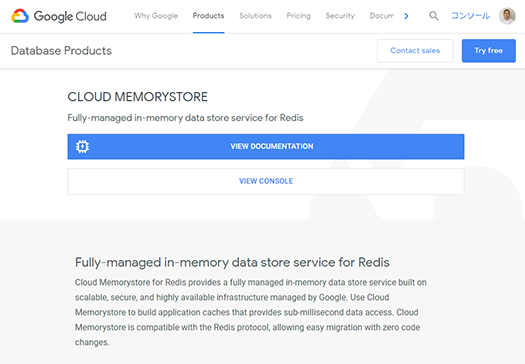Click the CLOUD MEMORYSTORE title
525x364 pixels.
(138, 97)
